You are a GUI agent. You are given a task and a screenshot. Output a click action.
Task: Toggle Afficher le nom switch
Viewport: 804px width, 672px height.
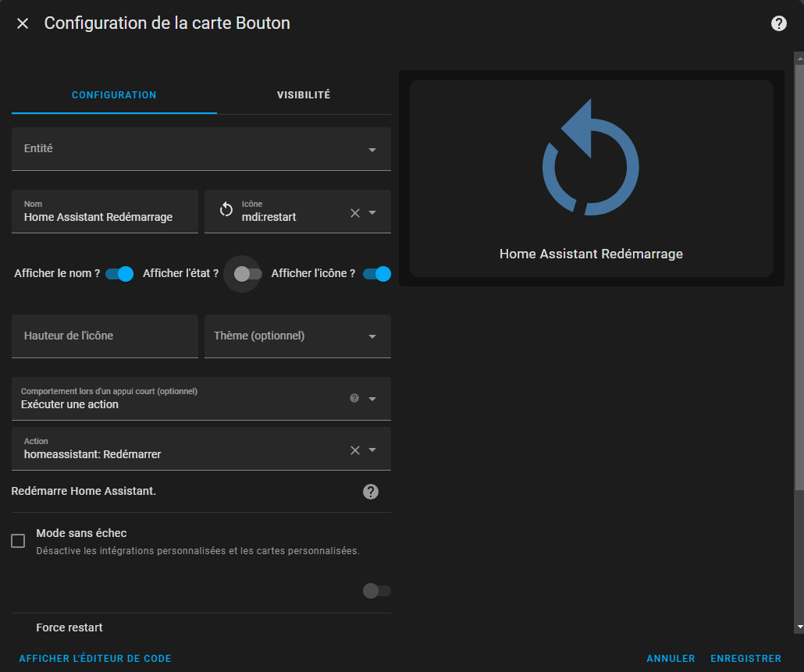coord(119,274)
